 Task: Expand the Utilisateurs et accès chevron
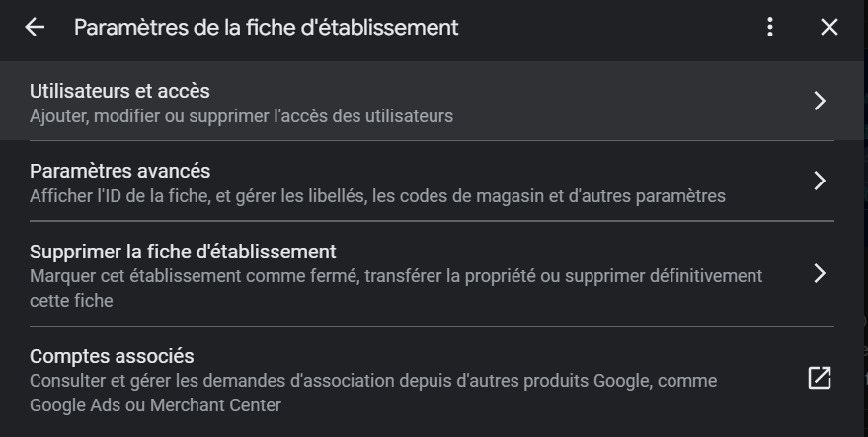819,101
